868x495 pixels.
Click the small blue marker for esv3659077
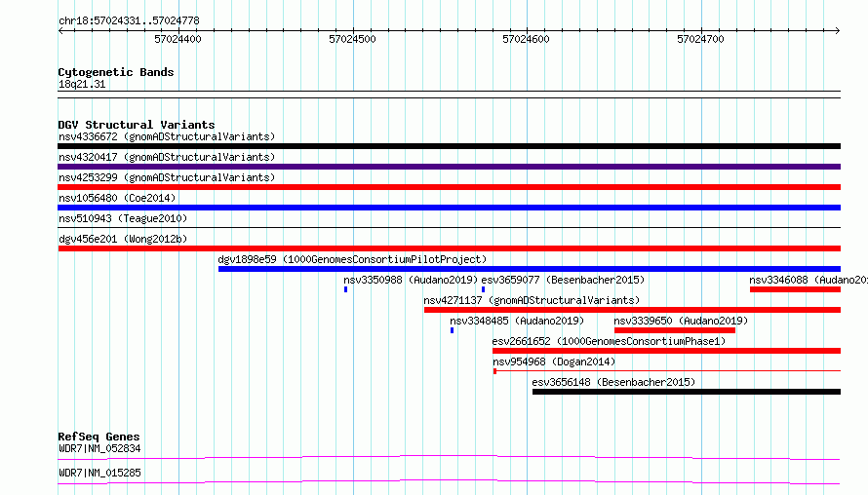(x=484, y=289)
